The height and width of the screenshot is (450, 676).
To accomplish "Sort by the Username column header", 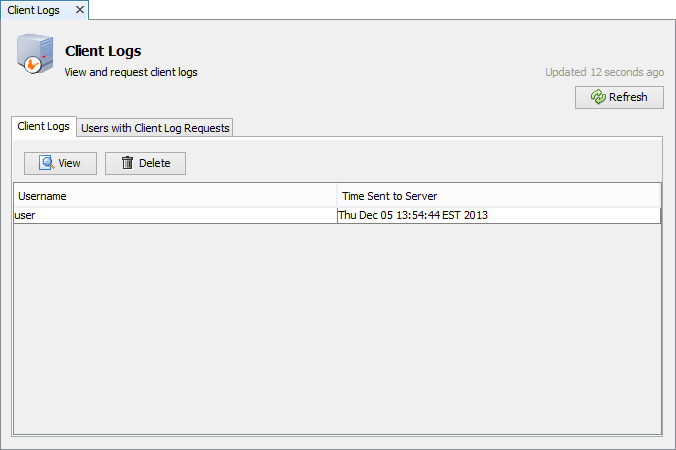I will pyautogui.click(x=175, y=196).
